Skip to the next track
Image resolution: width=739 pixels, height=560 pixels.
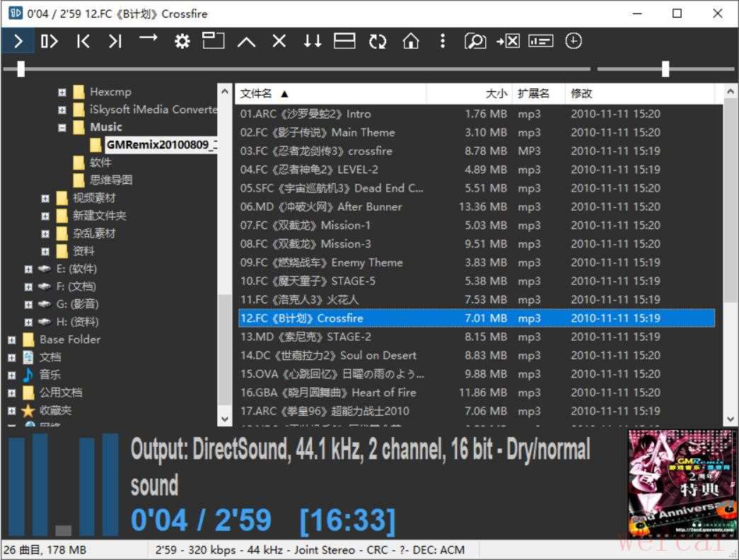tap(115, 42)
